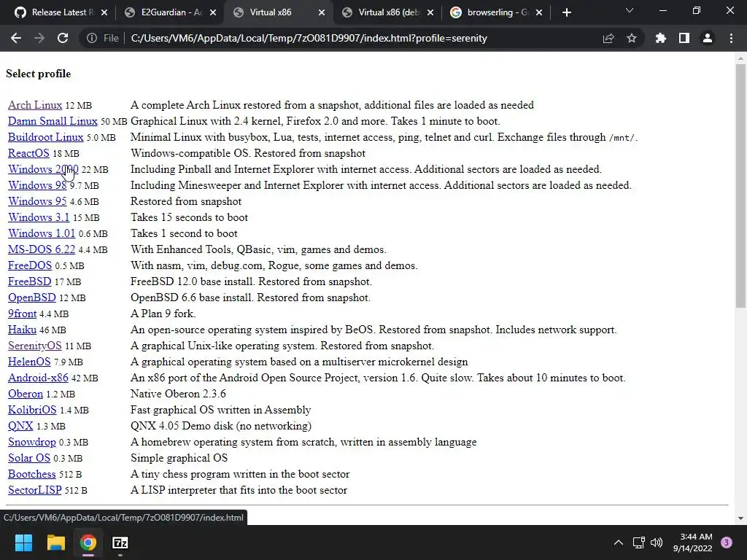The image size is (747, 560).
Task: Open the Haiku profile
Action: [x=22, y=330]
